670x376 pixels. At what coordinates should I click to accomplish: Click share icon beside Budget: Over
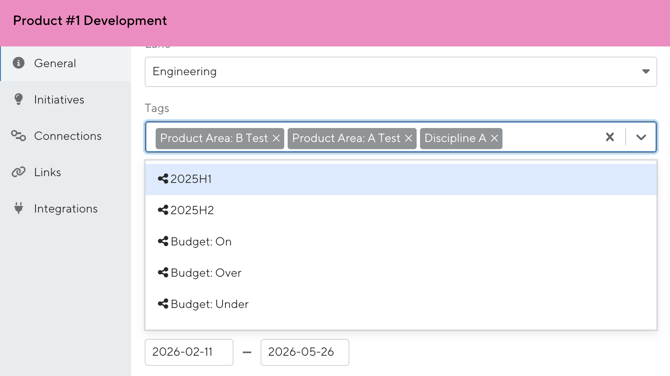tap(163, 272)
